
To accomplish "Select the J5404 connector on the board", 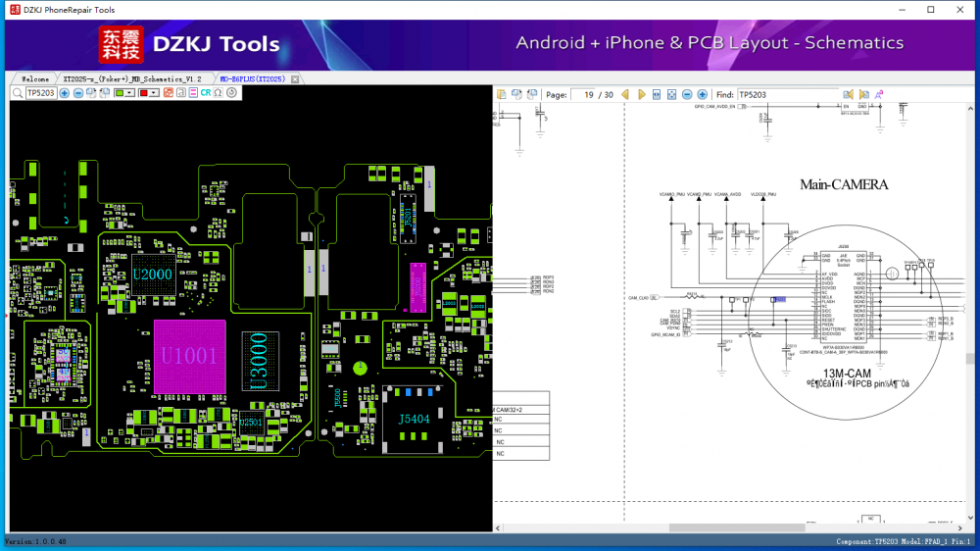I will tap(415, 420).
